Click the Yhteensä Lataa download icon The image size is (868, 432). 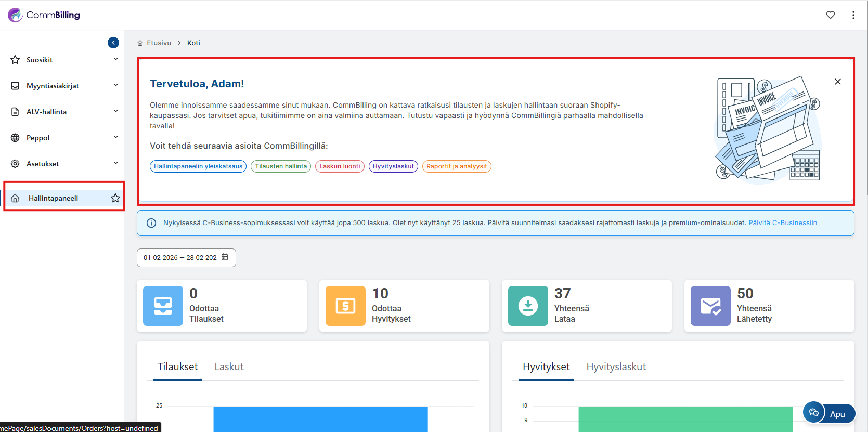click(x=528, y=306)
